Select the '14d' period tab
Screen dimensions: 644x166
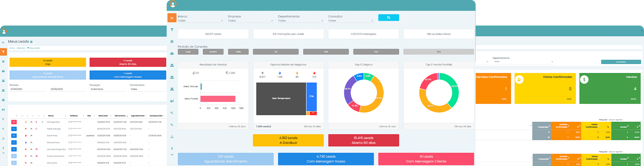tap(326, 52)
